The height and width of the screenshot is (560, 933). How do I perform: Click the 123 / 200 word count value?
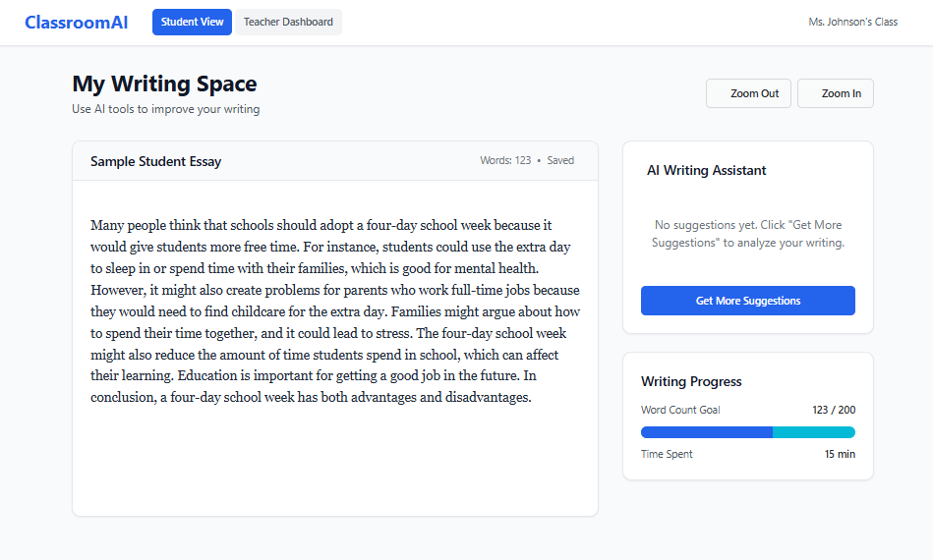834,410
